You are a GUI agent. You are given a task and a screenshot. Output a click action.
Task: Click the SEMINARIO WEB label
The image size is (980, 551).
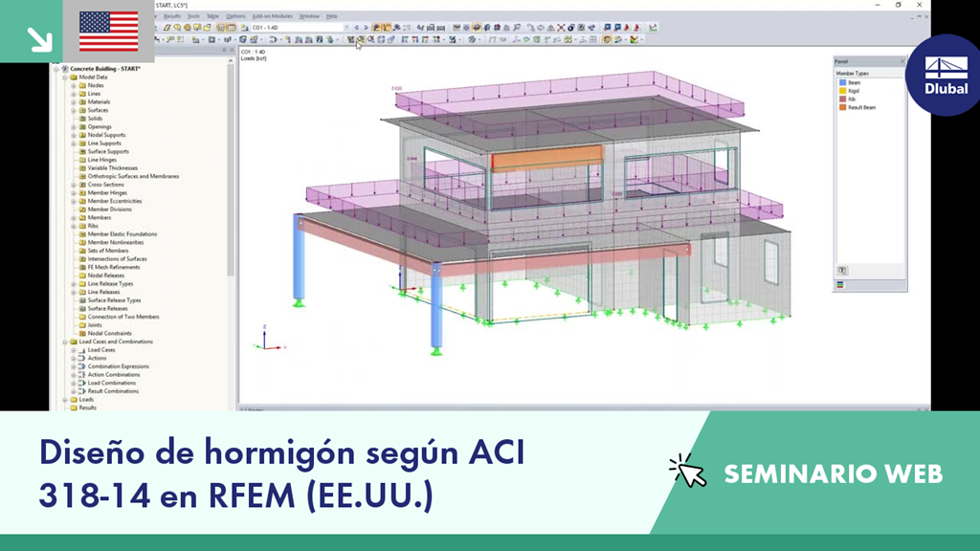tap(834, 474)
